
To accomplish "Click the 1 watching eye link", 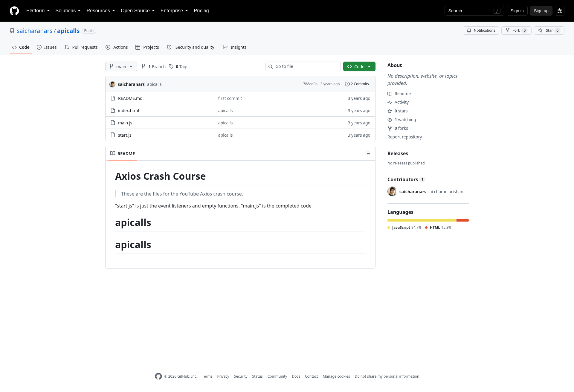I will 402,120.
